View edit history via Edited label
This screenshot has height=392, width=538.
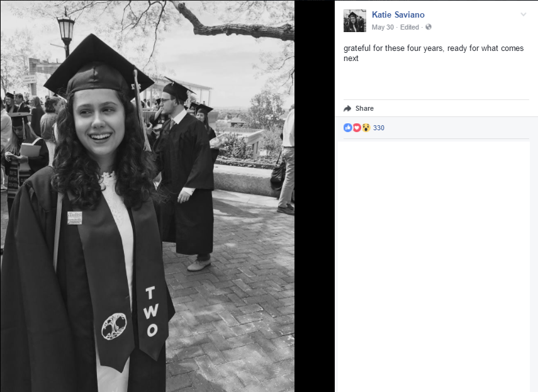click(410, 27)
